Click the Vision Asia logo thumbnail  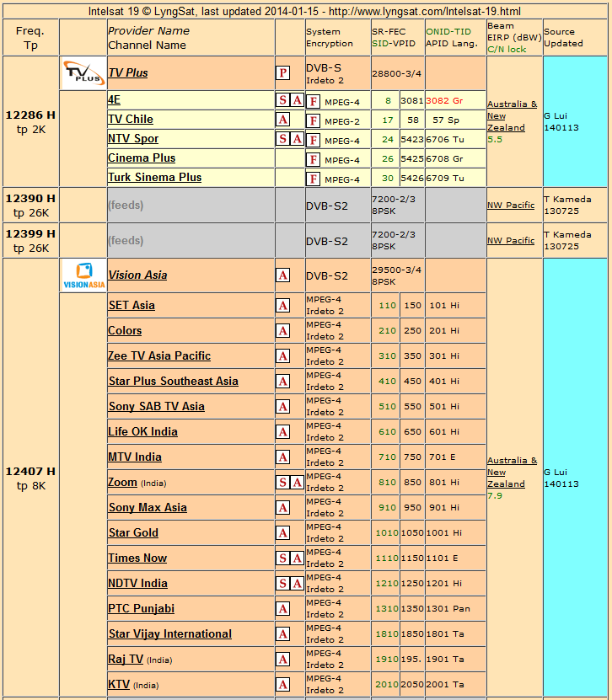(83, 275)
